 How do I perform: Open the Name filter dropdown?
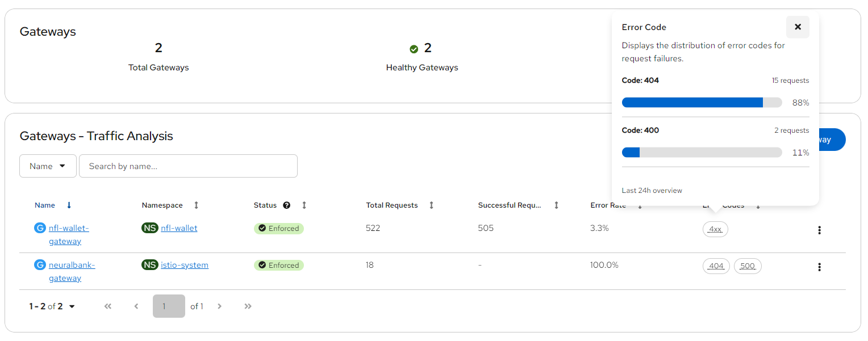[x=48, y=166]
